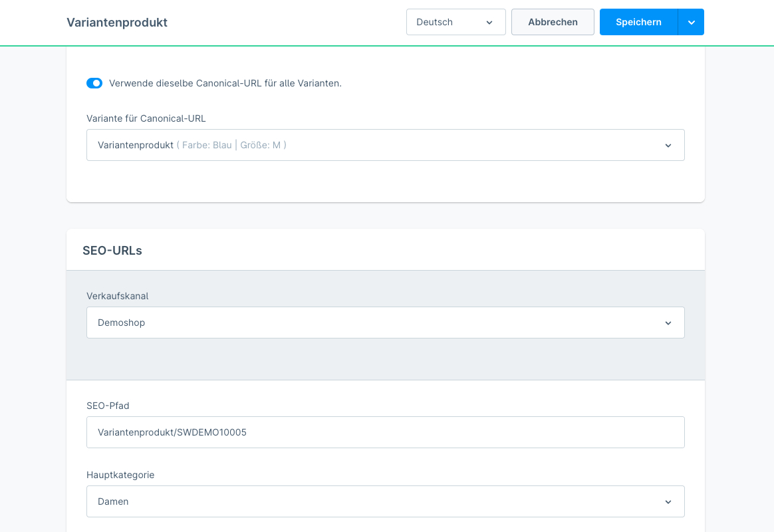This screenshot has height=532, width=774.
Task: Open the Variante für Canonical-URL select field
Action: click(x=372, y=145)
